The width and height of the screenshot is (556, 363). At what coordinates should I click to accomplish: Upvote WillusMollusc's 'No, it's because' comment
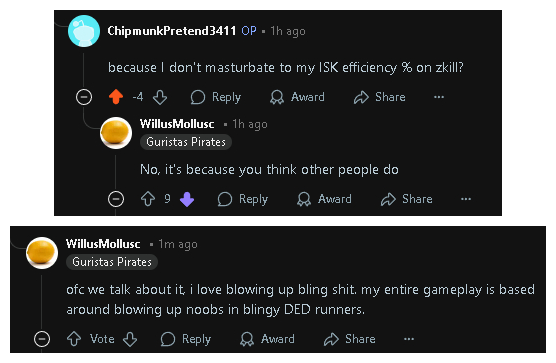[x=148, y=199]
